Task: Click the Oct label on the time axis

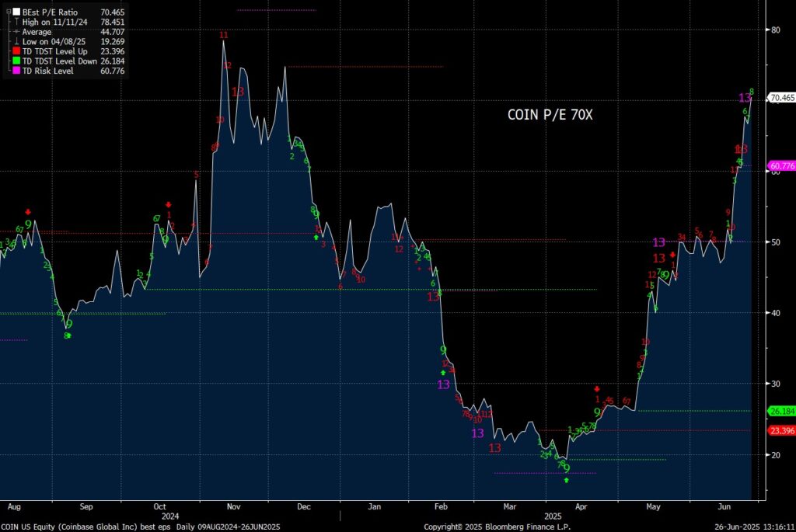Action: point(160,506)
